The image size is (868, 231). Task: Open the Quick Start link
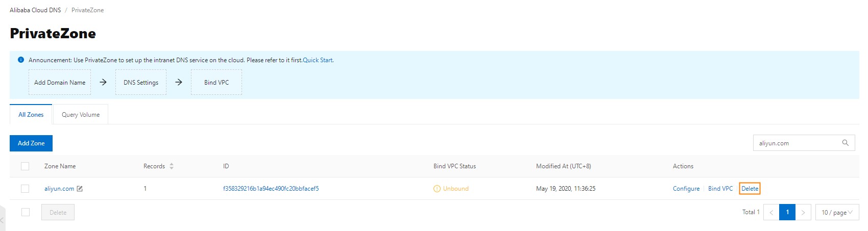pos(318,60)
